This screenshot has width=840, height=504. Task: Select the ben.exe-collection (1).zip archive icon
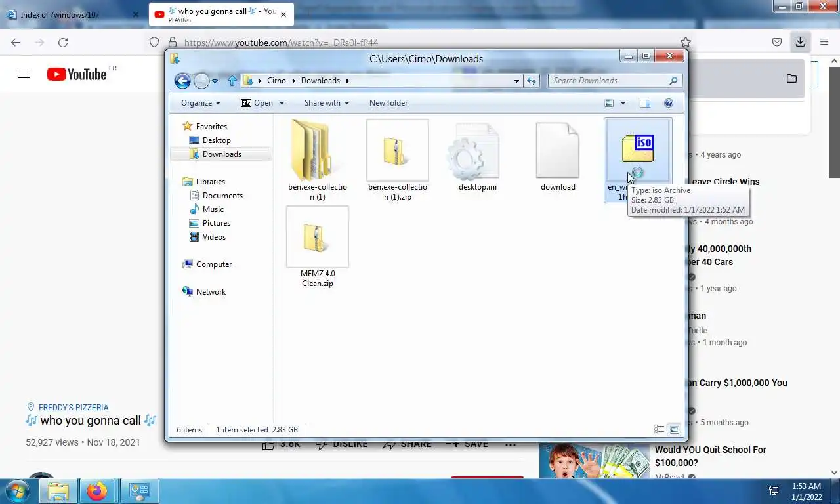click(x=398, y=150)
